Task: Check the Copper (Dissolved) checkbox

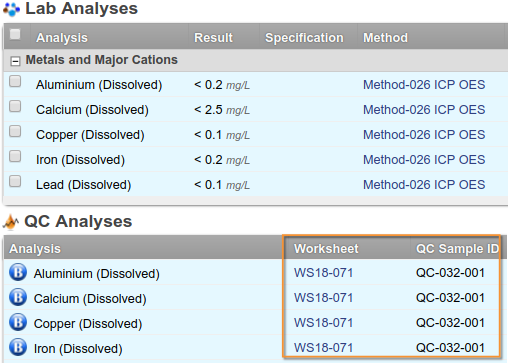Action: (15, 131)
